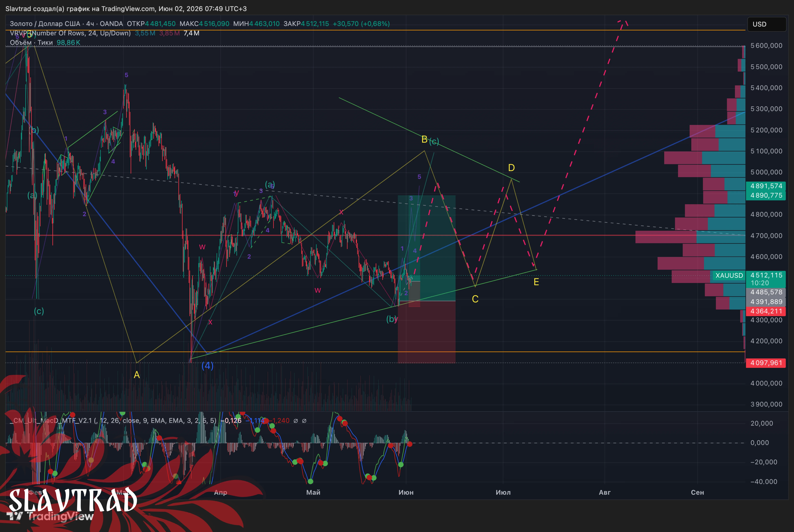Image resolution: width=794 pixels, height=532 pixels.
Task: Select the yellow wave label C
Action: pyautogui.click(x=475, y=299)
